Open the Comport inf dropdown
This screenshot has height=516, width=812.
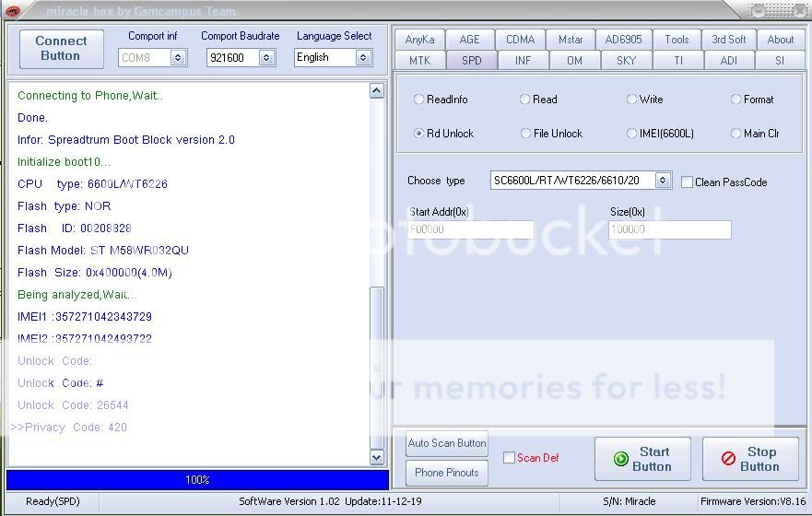(x=178, y=57)
